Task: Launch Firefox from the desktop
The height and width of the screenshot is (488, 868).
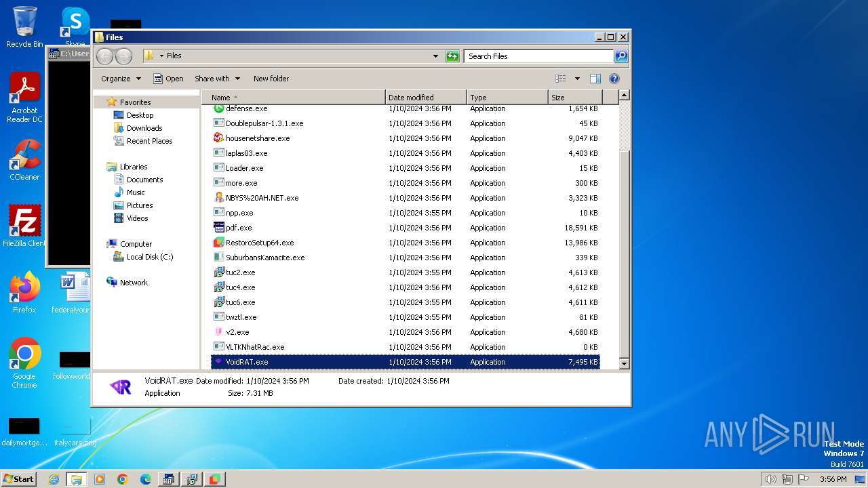Action: tap(24, 292)
